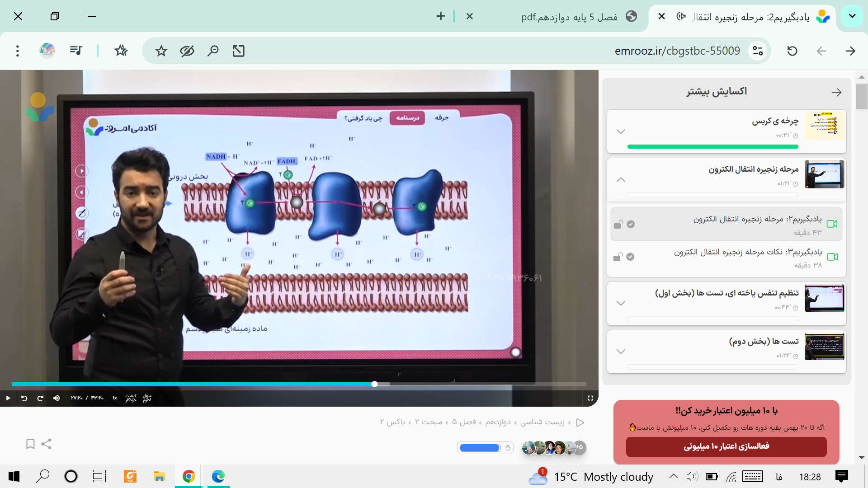Switch to the فصل 5 پایه دوازدهم.pdf tab
The width and height of the screenshot is (868, 488).
click(569, 17)
